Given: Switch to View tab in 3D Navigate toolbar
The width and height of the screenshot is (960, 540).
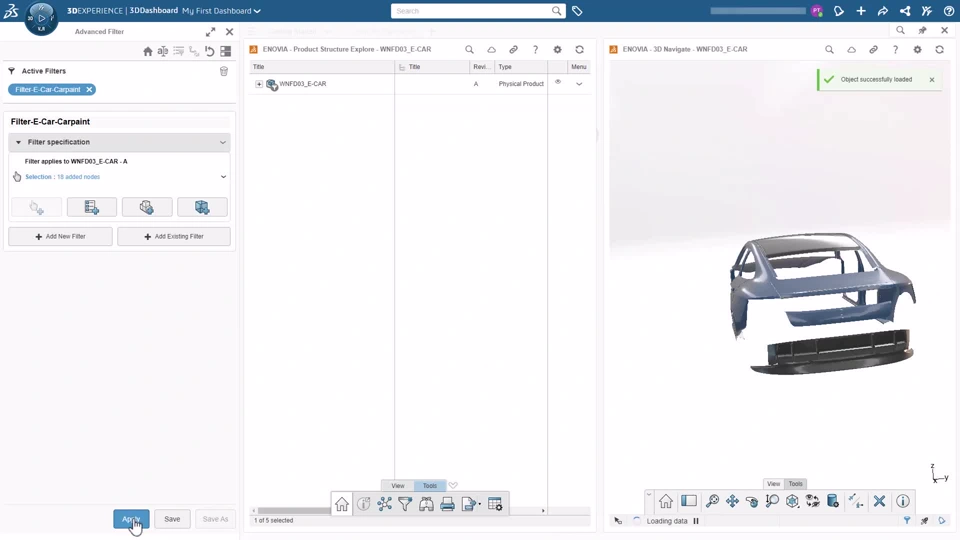Looking at the screenshot, I should coord(774,484).
